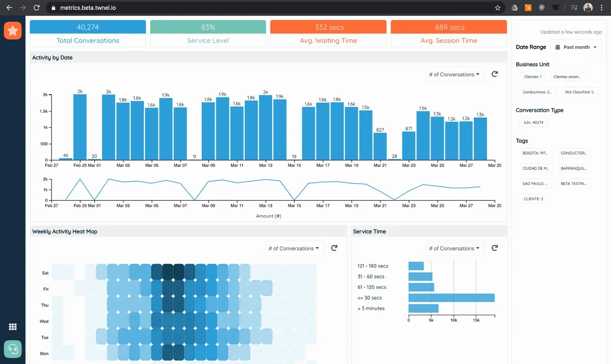Image resolution: width=611 pixels, height=364 pixels.
Task: Filter by the 'BOGOTA: 197...' tag
Action: [x=535, y=153]
